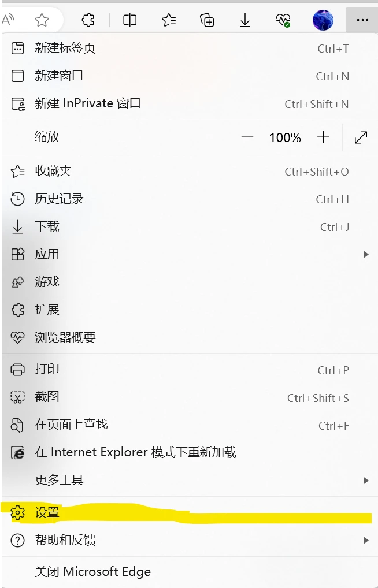Open the Extensions puzzle icon in toolbar
The height and width of the screenshot is (588, 378).
88,20
